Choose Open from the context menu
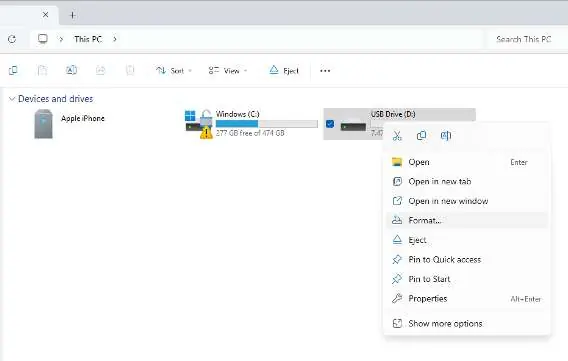 pyautogui.click(x=467, y=162)
